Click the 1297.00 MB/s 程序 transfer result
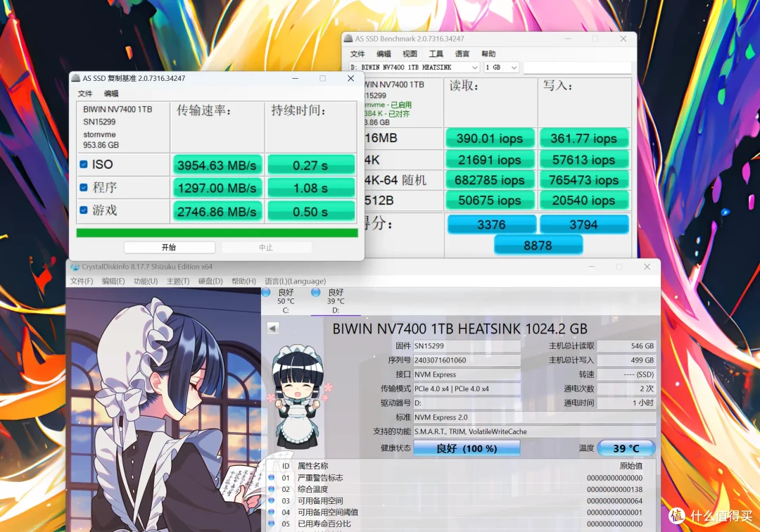This screenshot has height=532, width=760. coord(217,188)
